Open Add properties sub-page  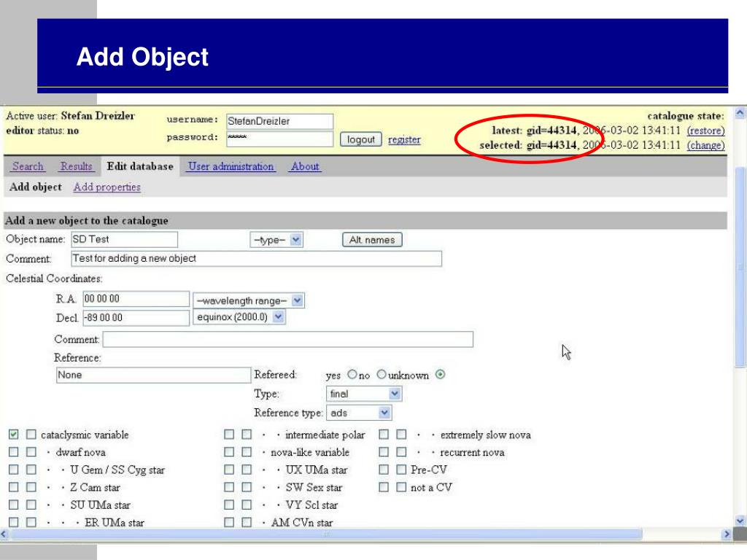[x=107, y=187]
